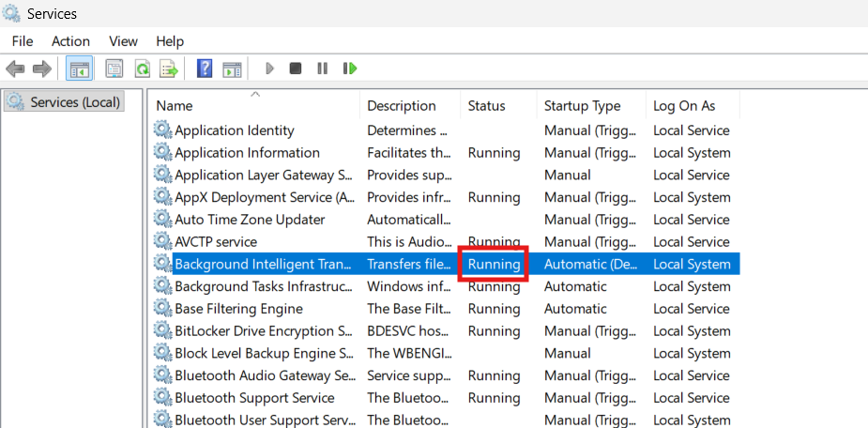This screenshot has width=868, height=428.
Task: Click gear icon beside Block Level Backup Engine
Action: (162, 353)
